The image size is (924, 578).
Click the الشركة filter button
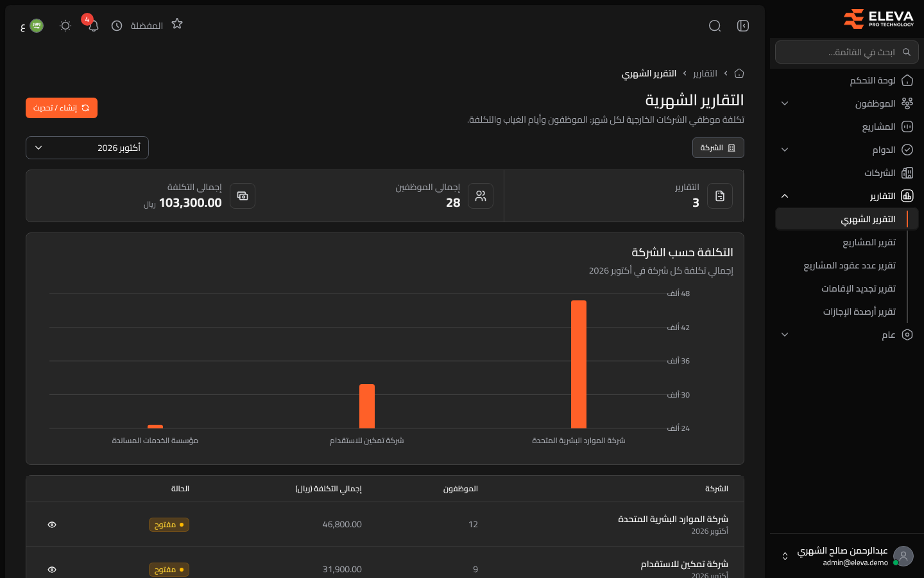coord(718,148)
